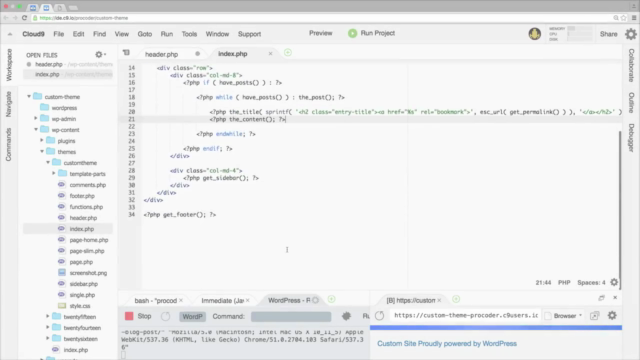Viewport: 640px width, 360px height.
Task: Open the Tools menu
Action: (189, 34)
